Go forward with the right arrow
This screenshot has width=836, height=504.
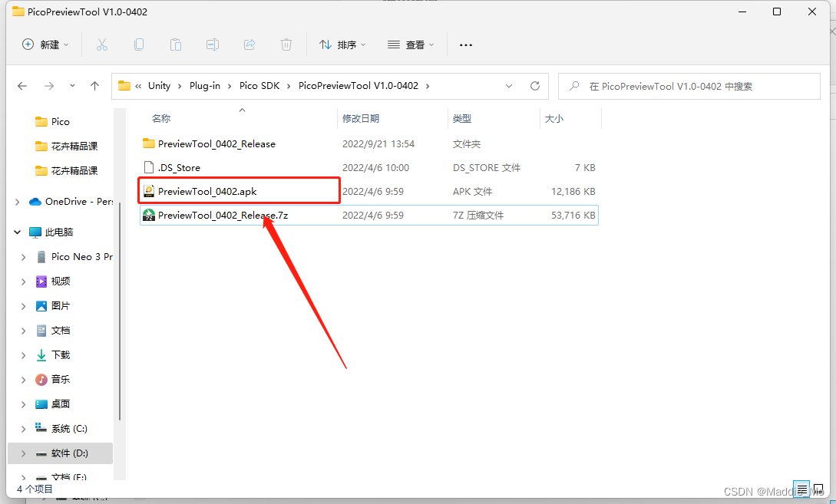coord(49,86)
